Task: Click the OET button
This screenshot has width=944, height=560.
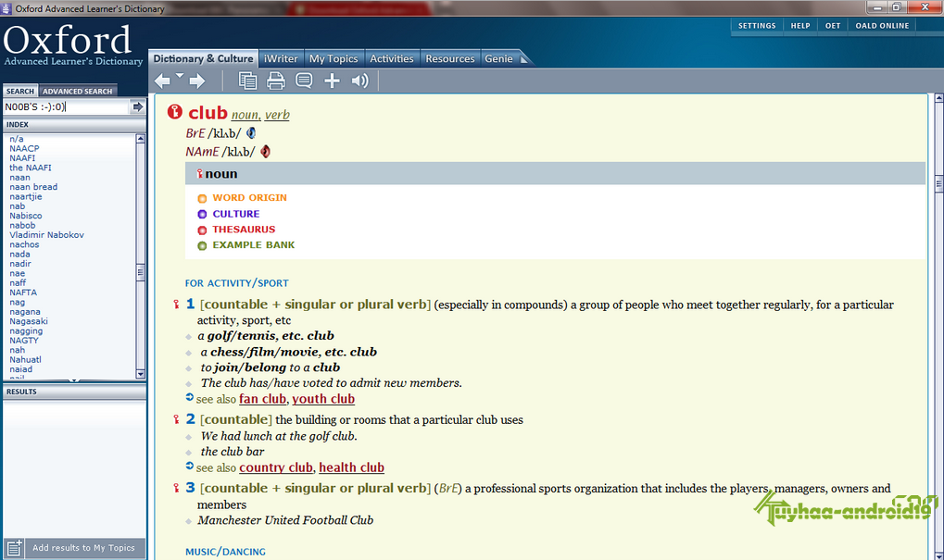Action: (833, 26)
